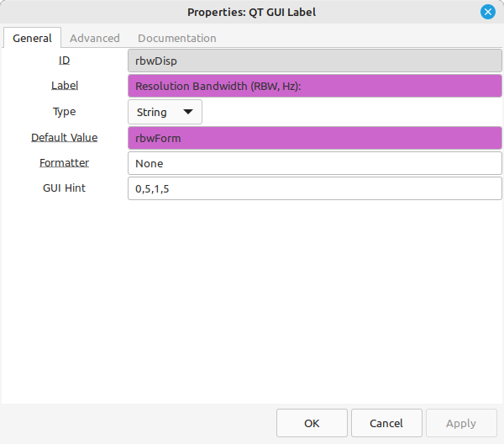Click the GUI Hint parameter name

65,188
